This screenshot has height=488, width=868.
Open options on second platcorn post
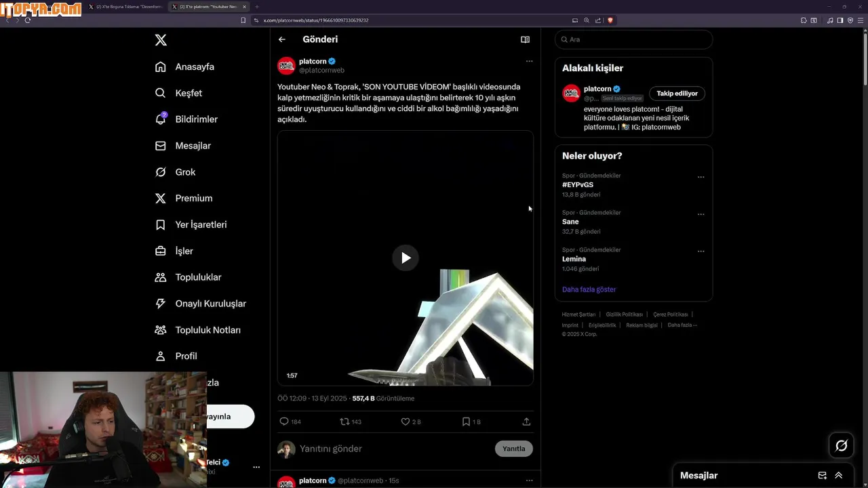click(x=529, y=481)
